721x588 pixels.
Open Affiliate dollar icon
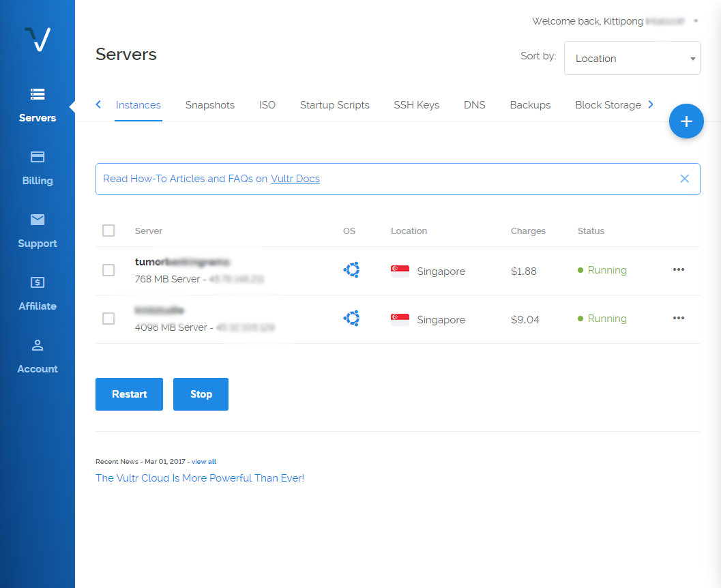(x=38, y=282)
